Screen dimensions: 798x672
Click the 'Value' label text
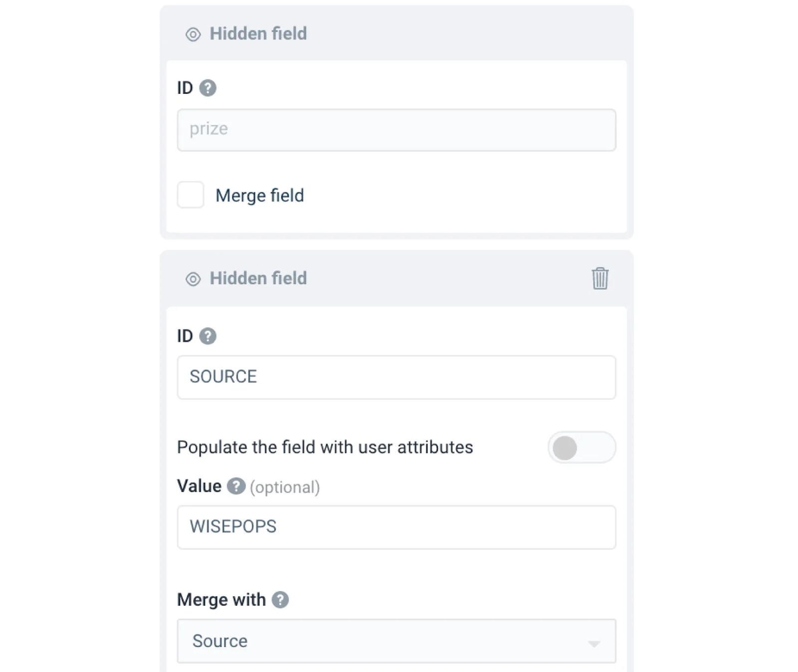[199, 486]
